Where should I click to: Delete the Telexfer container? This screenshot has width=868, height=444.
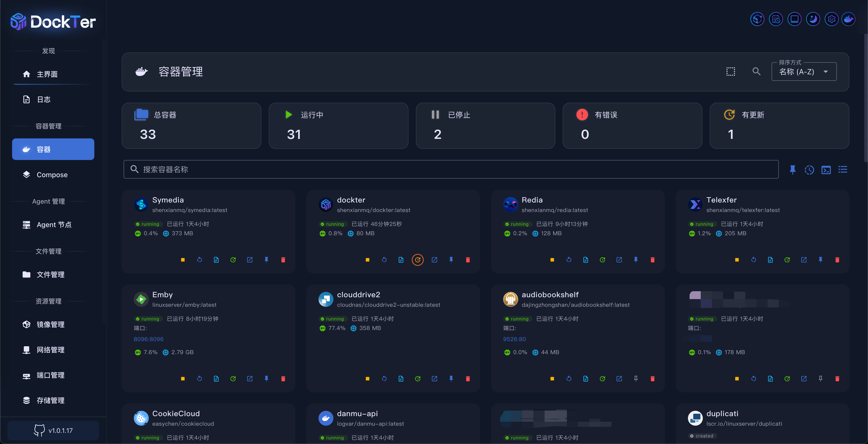[837, 260]
